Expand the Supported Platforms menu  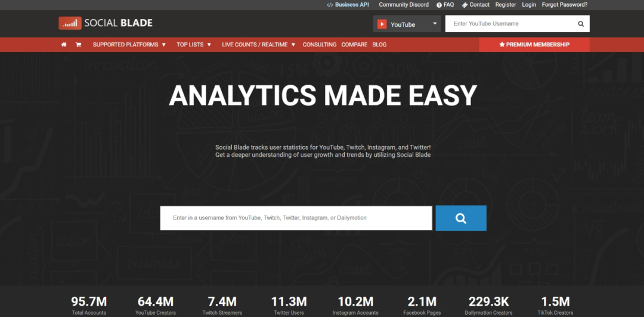pos(129,45)
